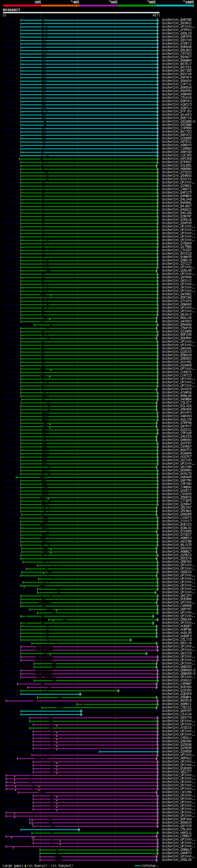Select hit UniRef100_Q3EAP8

(x=177, y=694)
